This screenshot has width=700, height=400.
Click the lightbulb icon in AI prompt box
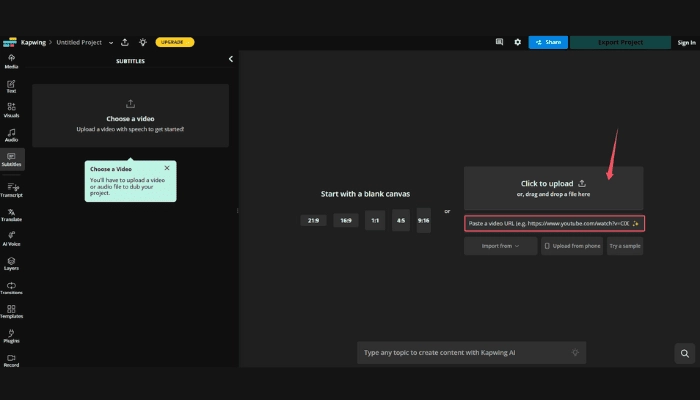point(575,352)
